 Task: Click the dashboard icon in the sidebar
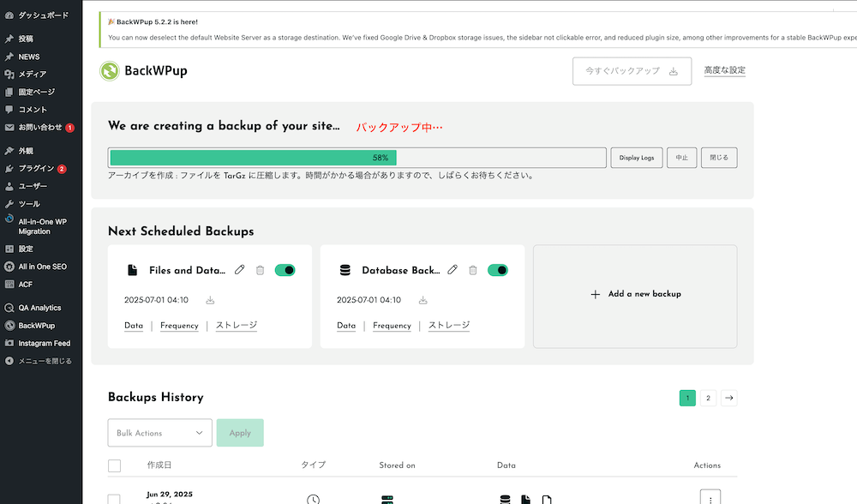(9, 15)
